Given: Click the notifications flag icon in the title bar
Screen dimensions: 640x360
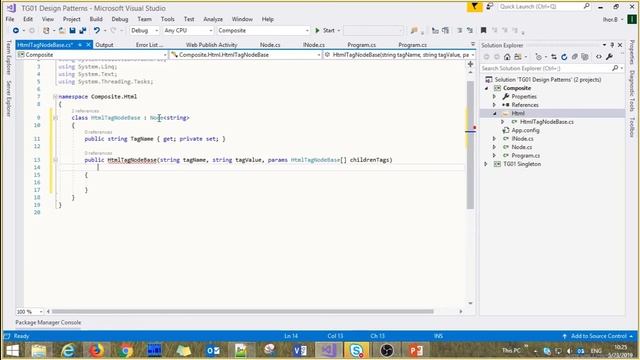Looking at the screenshot, I should [x=474, y=7].
